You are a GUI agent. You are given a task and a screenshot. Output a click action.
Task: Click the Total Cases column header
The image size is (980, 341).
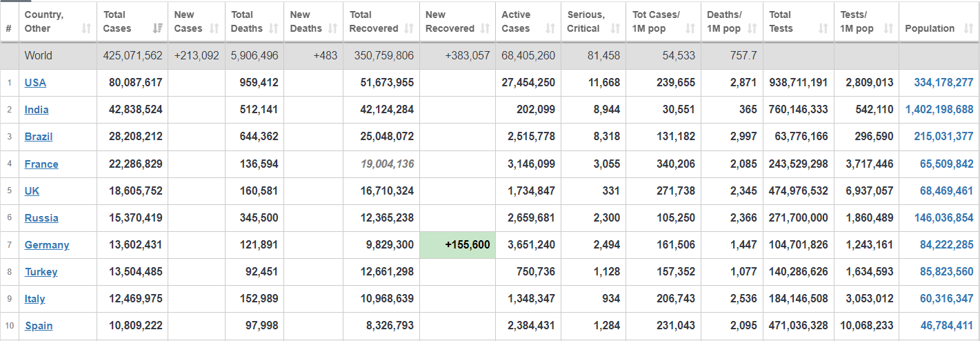132,21
